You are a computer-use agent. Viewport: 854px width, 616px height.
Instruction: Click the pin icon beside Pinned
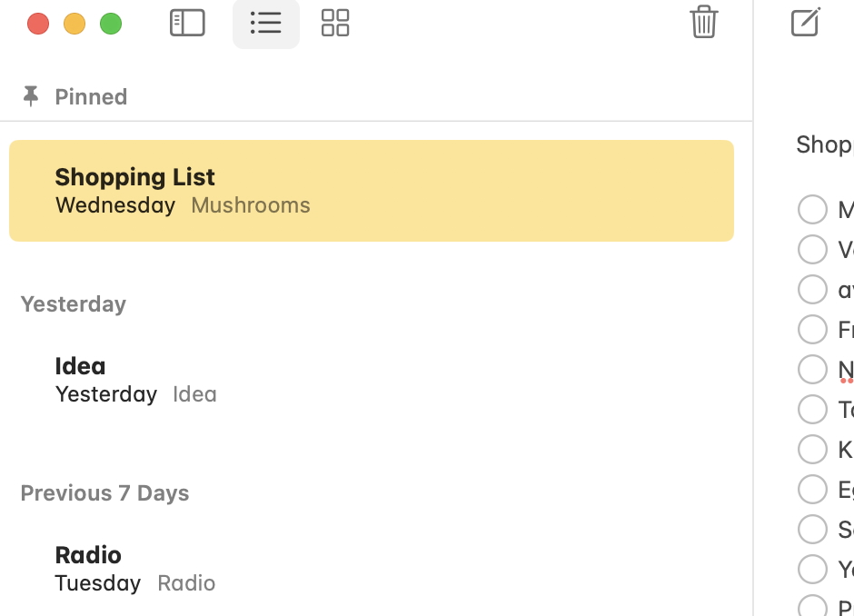coord(31,96)
